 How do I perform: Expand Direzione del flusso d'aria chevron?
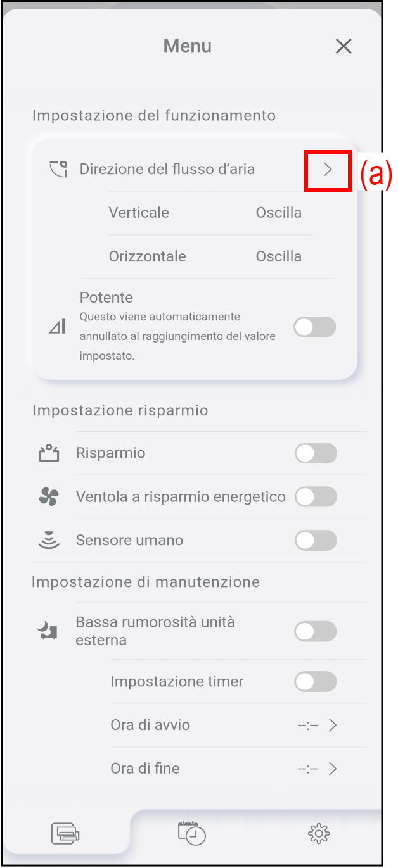(x=328, y=169)
